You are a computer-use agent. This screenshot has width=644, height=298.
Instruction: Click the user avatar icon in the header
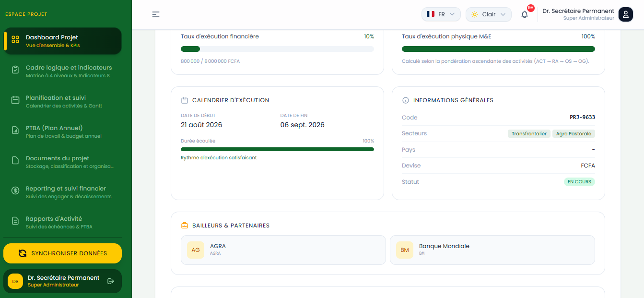pos(626,14)
